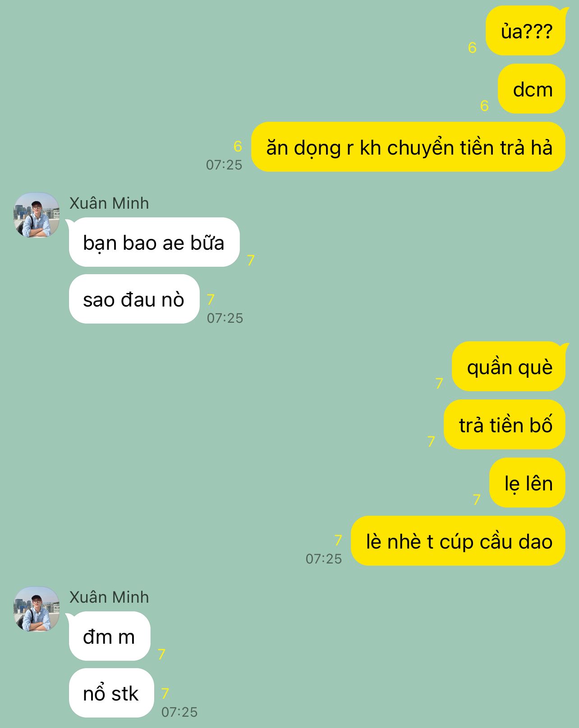Tap the 'quần què' message bubble
Viewport: 579px width, 728px height.
pos(509,366)
